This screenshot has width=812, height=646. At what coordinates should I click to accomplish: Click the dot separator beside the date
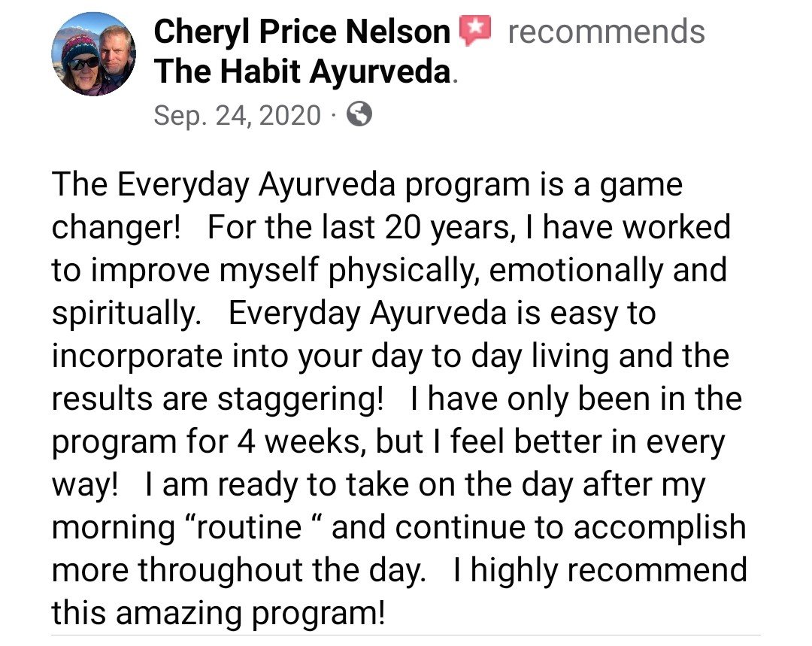333,115
